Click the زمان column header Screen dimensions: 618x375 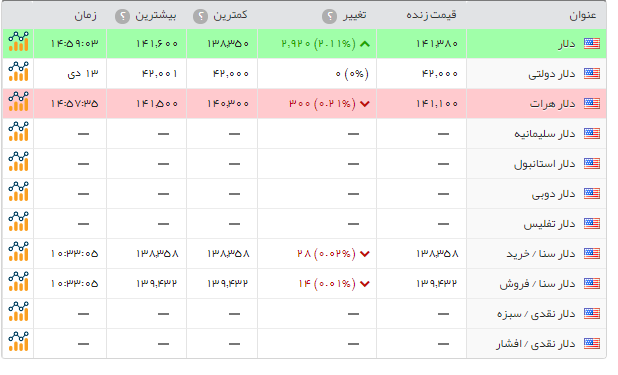tap(86, 15)
